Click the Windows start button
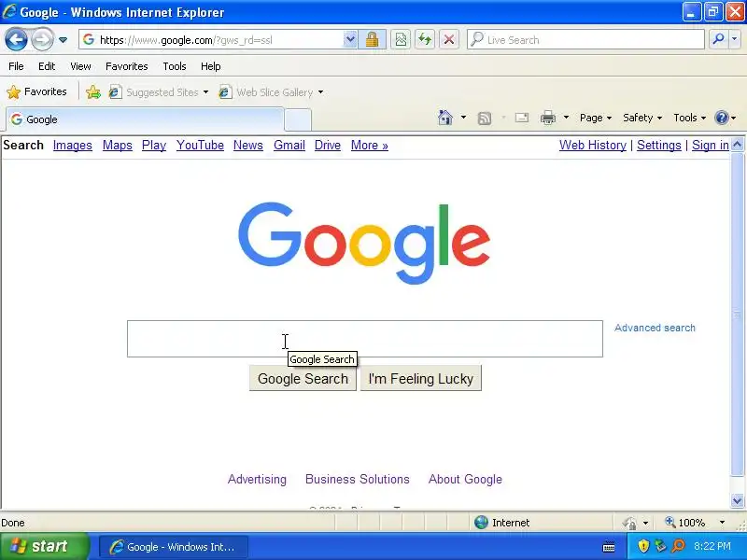 [44, 546]
